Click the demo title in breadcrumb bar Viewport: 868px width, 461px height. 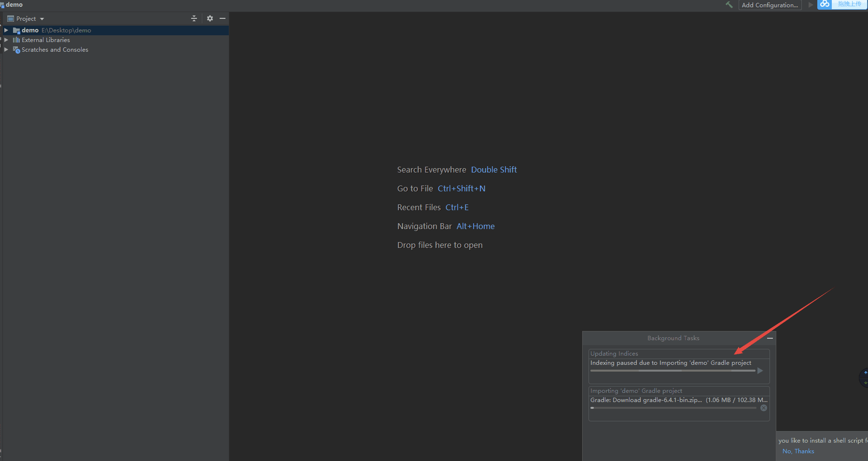(14, 4)
